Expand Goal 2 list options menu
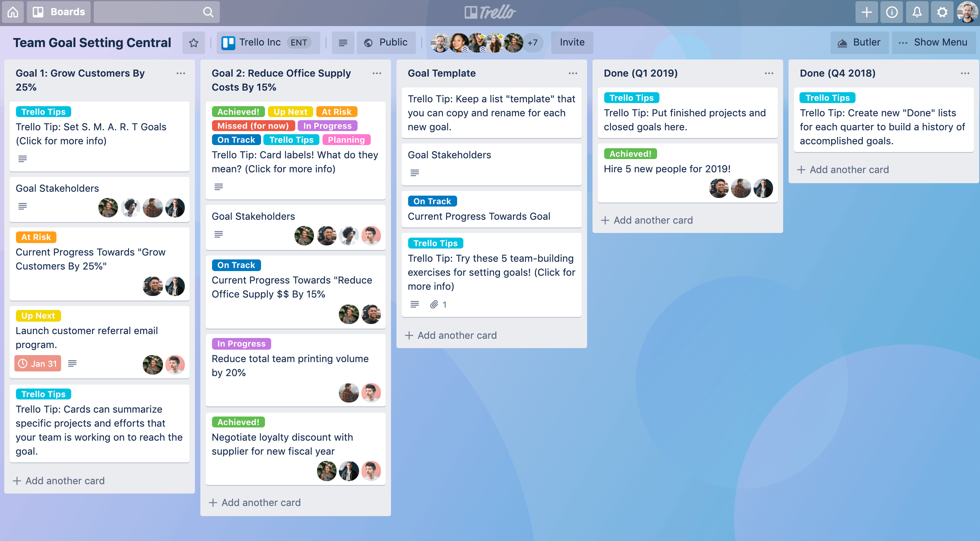This screenshot has height=541, width=980. 377,73
